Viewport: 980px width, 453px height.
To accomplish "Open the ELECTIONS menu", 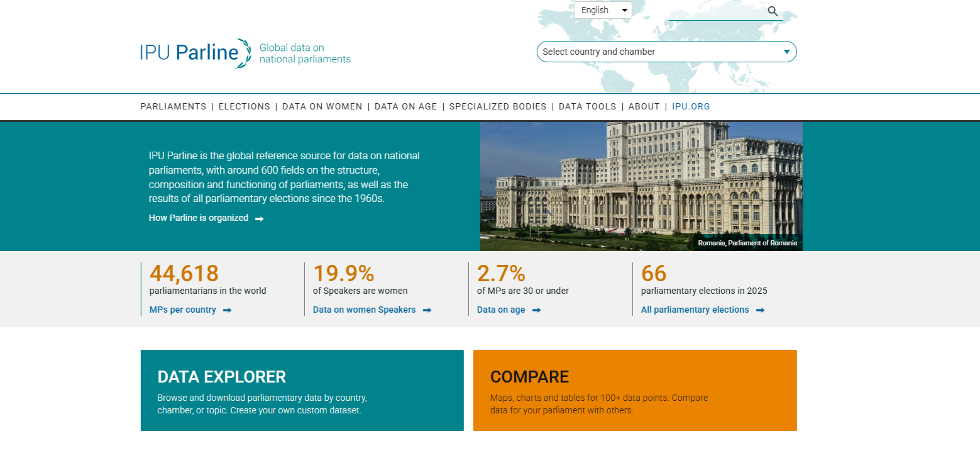I will point(245,106).
